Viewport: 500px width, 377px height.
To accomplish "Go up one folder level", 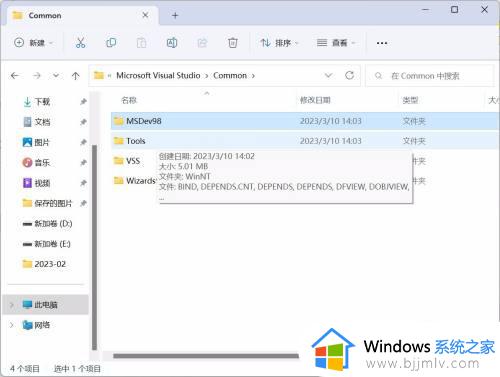I will coord(76,76).
